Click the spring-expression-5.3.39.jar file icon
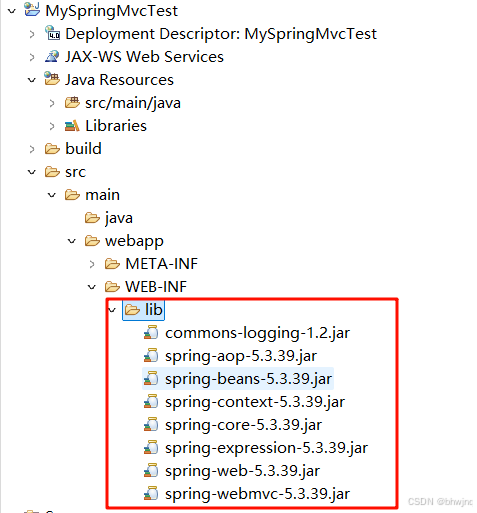 point(151,447)
